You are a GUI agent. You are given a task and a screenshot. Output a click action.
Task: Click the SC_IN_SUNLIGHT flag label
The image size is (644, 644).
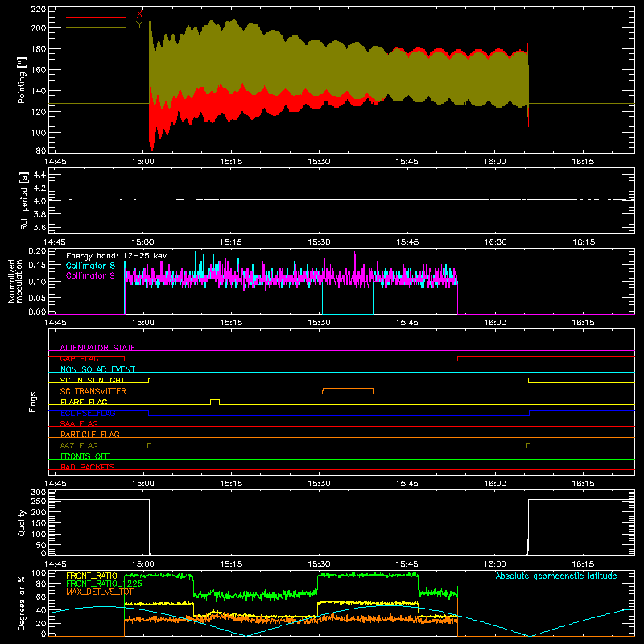[93, 380]
